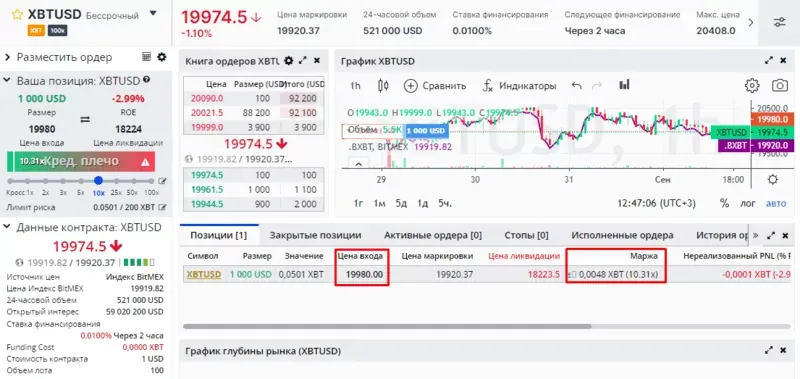Switch to the Стопы [0] tab

pyautogui.click(x=526, y=235)
